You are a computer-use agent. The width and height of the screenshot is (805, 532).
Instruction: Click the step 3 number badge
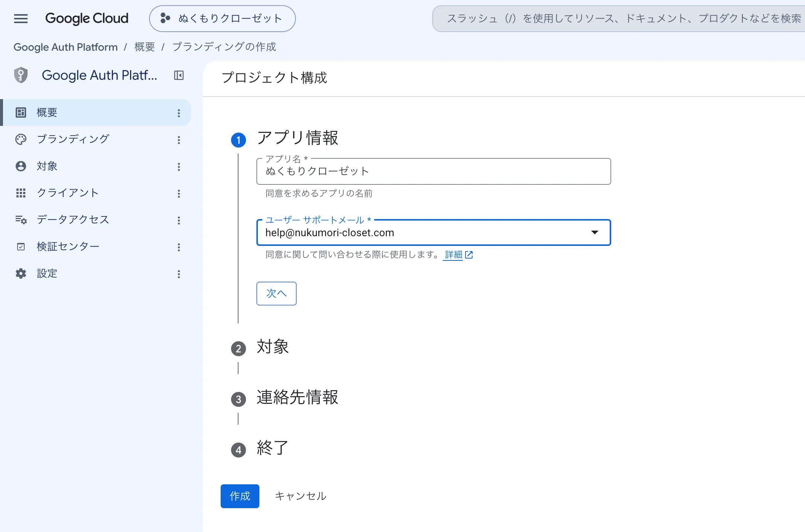pyautogui.click(x=239, y=399)
